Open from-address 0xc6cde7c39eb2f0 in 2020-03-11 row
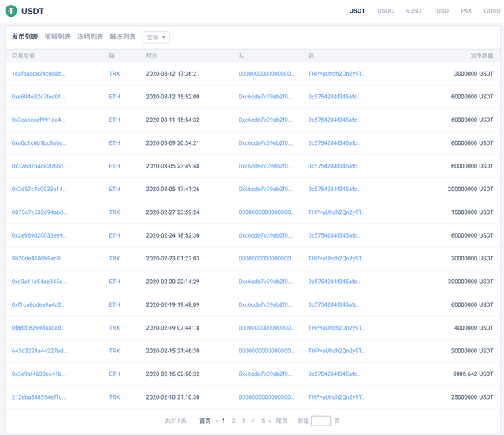Screen dimensions: 504x435 (x=265, y=120)
